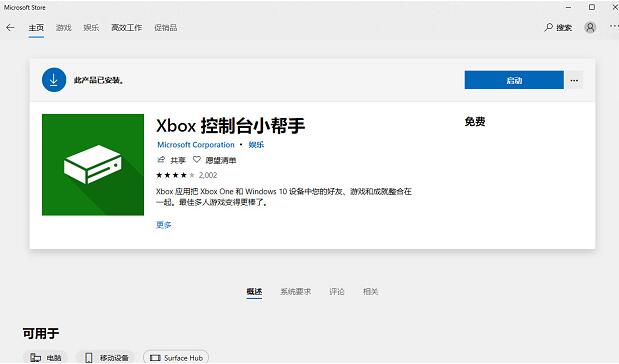Select the 评论 section tab
Viewport: 619px width, 364px height.
337,292
